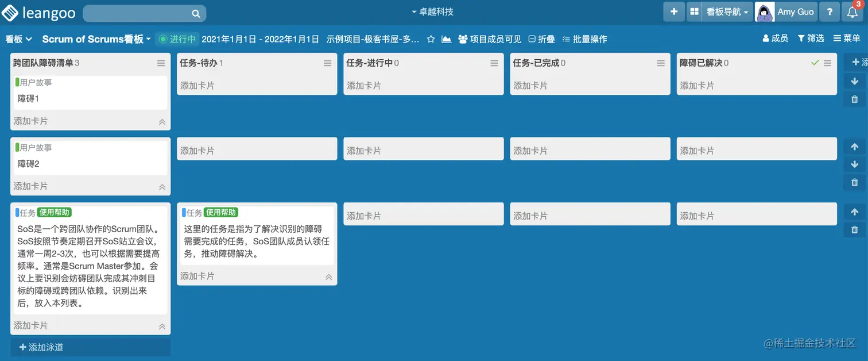Open the 看板导航 dropdown
This screenshot has width=868, height=361.
click(x=727, y=11)
